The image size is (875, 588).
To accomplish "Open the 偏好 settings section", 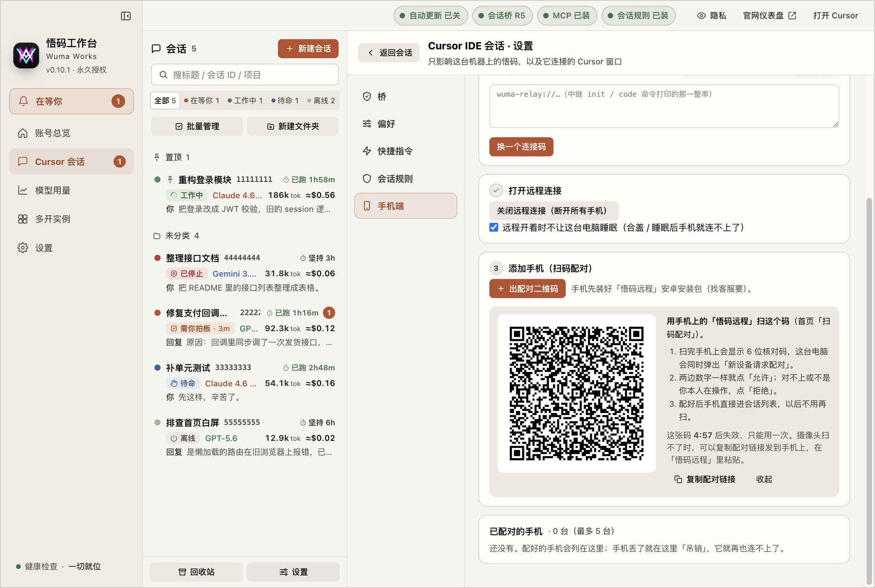I will [x=405, y=124].
